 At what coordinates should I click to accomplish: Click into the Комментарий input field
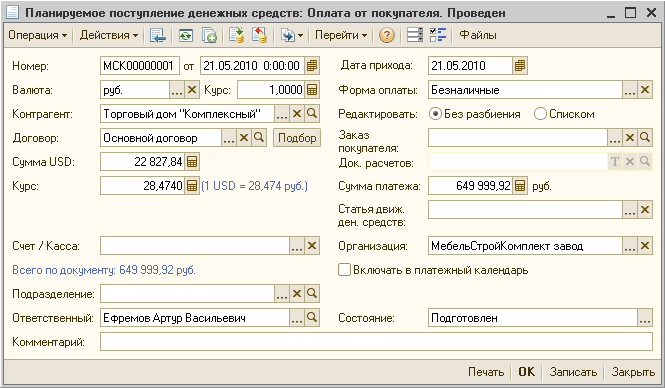376,342
